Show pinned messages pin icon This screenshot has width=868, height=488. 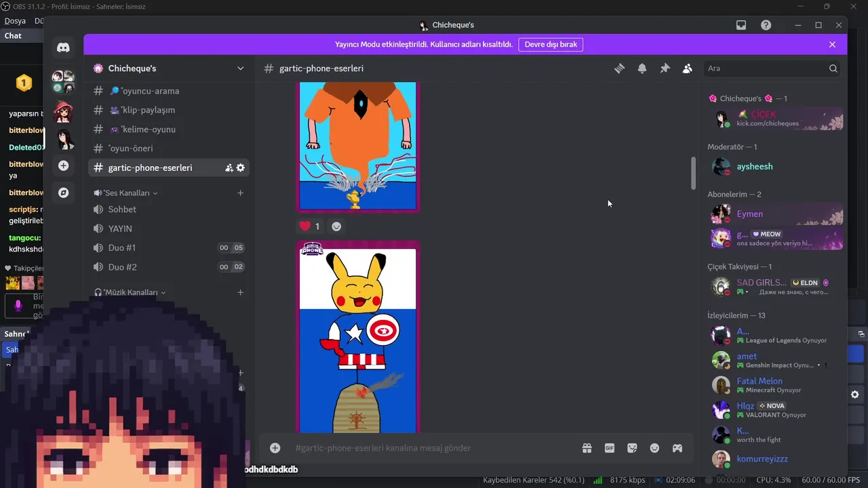(x=665, y=68)
